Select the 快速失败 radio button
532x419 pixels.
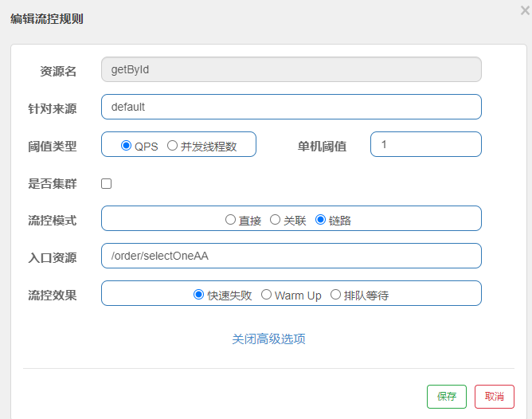coord(199,295)
